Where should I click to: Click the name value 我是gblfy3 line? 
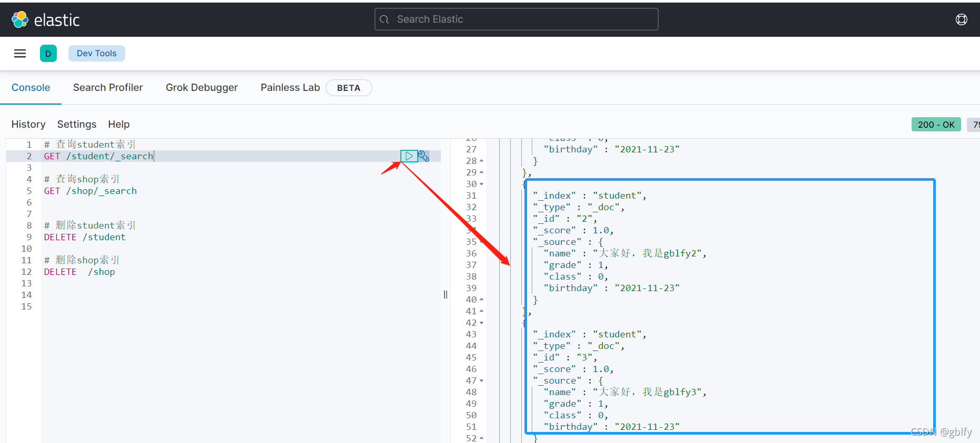625,392
